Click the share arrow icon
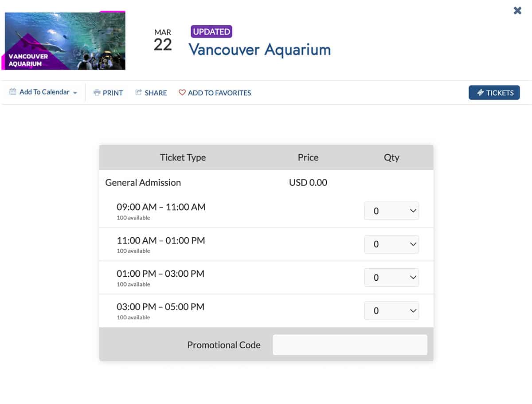Viewport: 532px width, 404px height. (137, 93)
